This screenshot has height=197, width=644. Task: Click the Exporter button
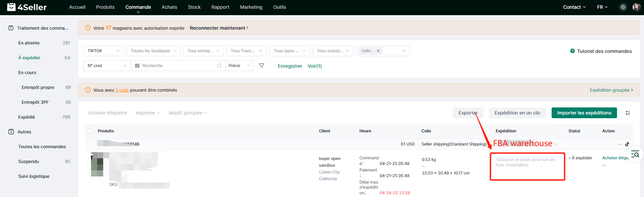(468, 113)
